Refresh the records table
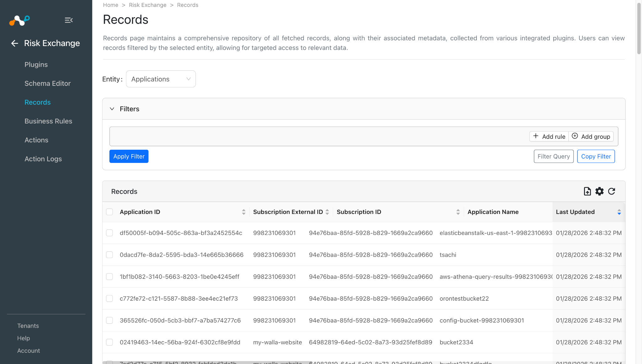The height and width of the screenshot is (364, 642). pos(612,191)
